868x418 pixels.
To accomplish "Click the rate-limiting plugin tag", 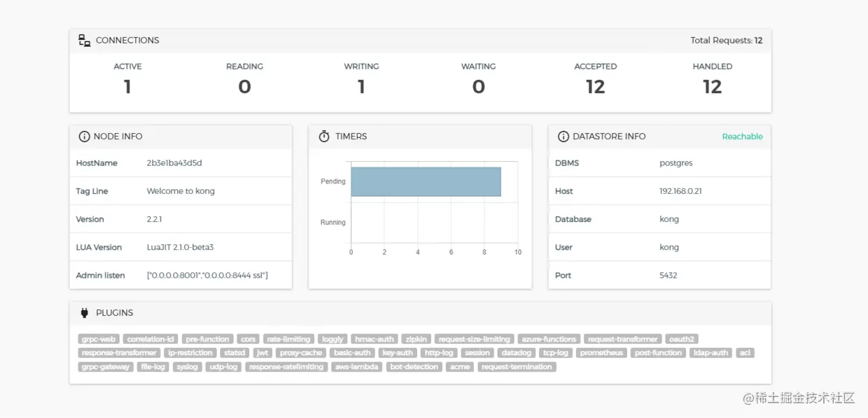I will pos(288,339).
